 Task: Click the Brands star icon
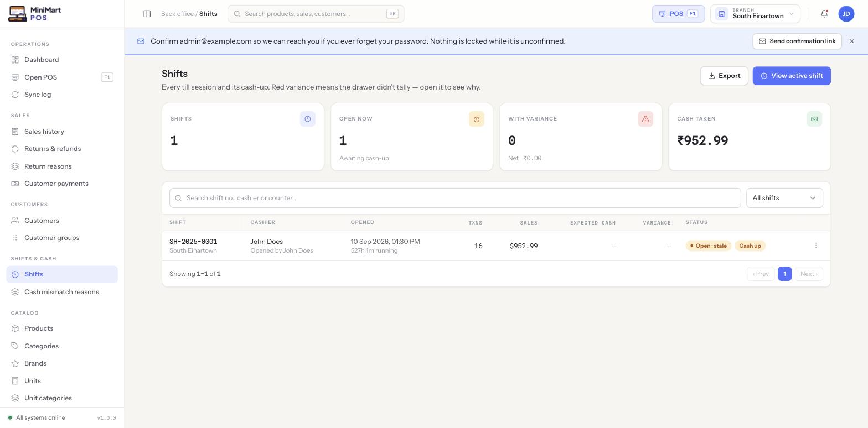[x=15, y=363]
